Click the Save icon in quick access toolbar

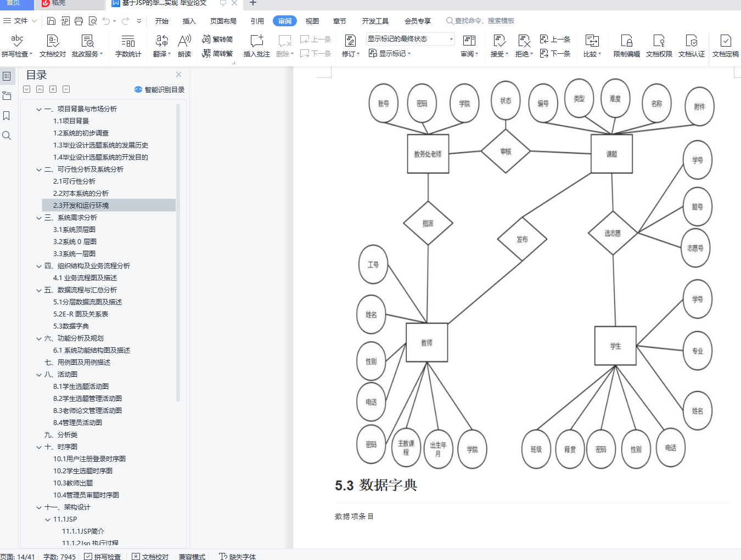tap(51, 21)
